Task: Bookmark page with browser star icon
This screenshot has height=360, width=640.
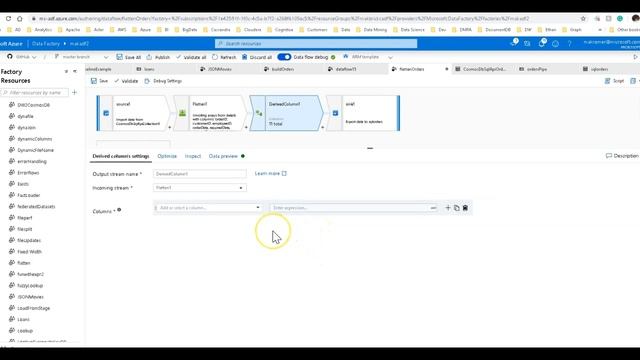Action: 583,19
